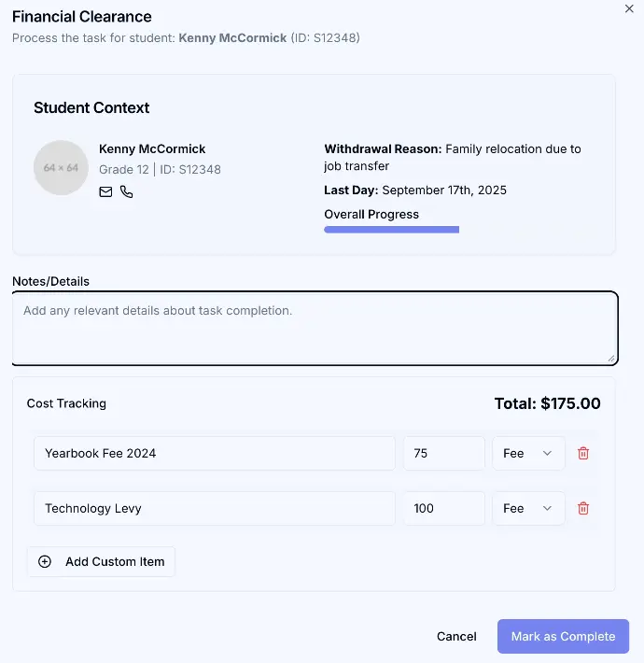Screen dimensions: 644x663
Task: Remove the Technology Levy cost item
Action: pos(583,509)
